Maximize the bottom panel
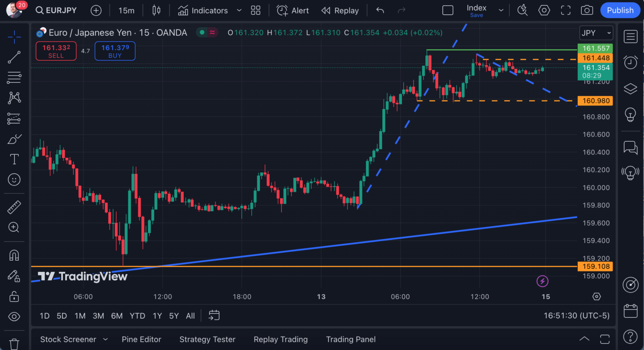This screenshot has width=644, height=350. click(605, 339)
